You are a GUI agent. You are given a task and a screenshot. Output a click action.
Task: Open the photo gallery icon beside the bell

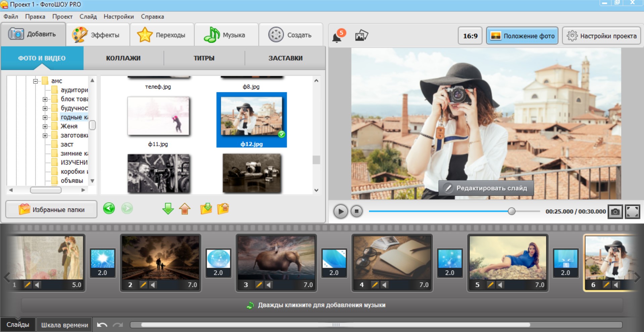(361, 35)
